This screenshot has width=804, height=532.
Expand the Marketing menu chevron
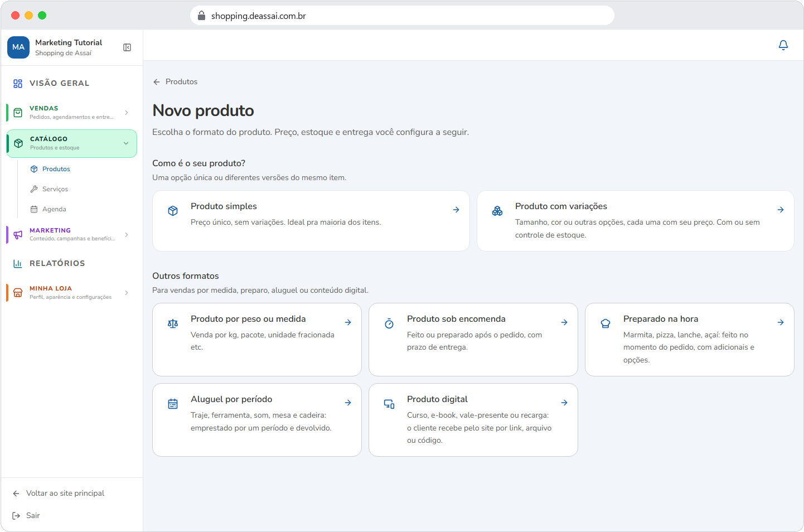click(127, 235)
